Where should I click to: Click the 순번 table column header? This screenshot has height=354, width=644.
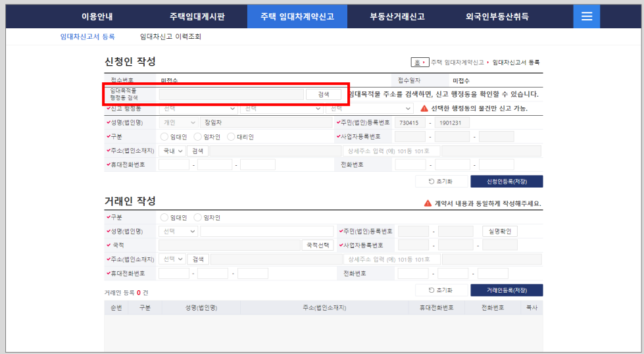click(x=116, y=307)
